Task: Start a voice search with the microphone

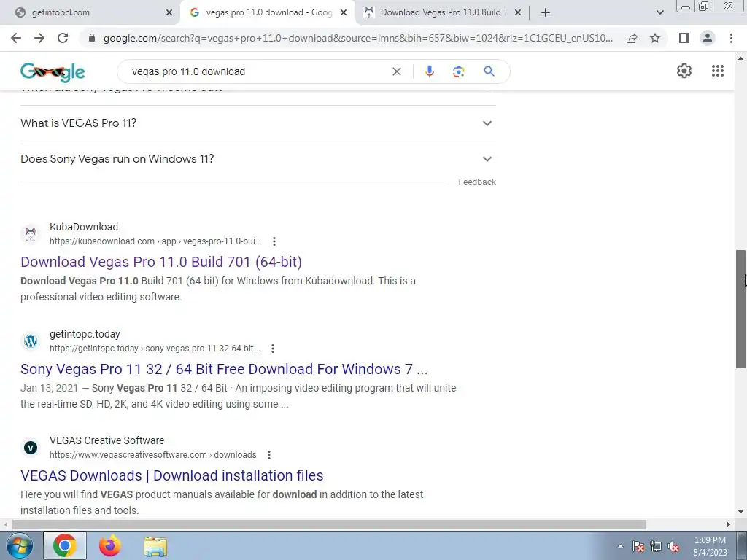Action: point(429,71)
